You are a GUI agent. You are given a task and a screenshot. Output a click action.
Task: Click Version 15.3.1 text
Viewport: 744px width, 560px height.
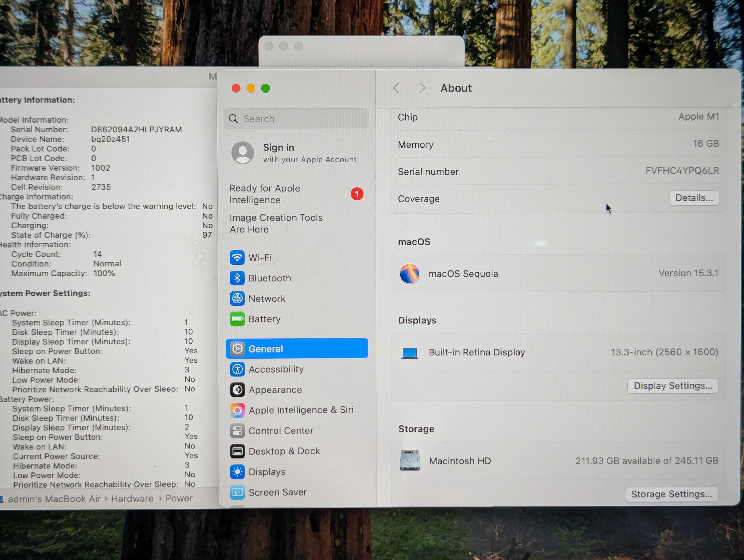point(688,273)
